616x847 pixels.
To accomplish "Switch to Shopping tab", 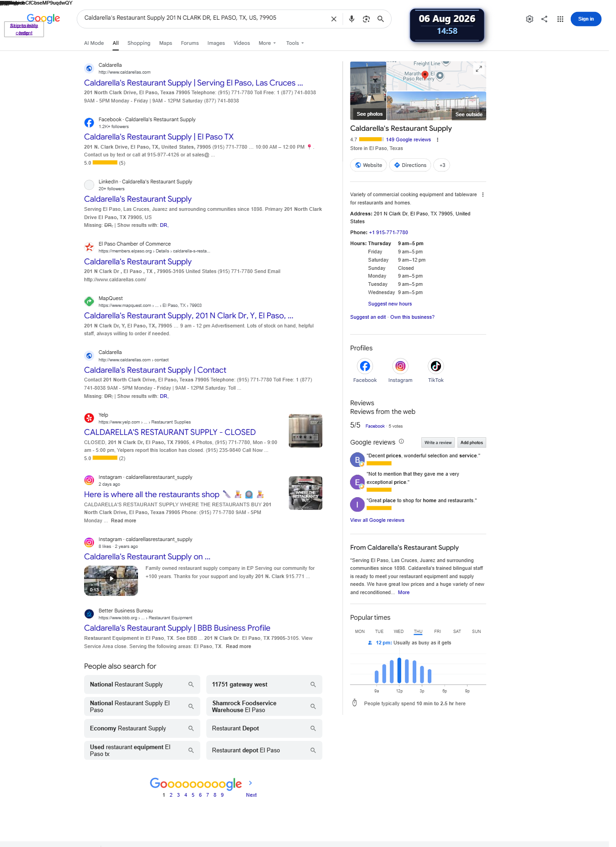I will [x=138, y=43].
